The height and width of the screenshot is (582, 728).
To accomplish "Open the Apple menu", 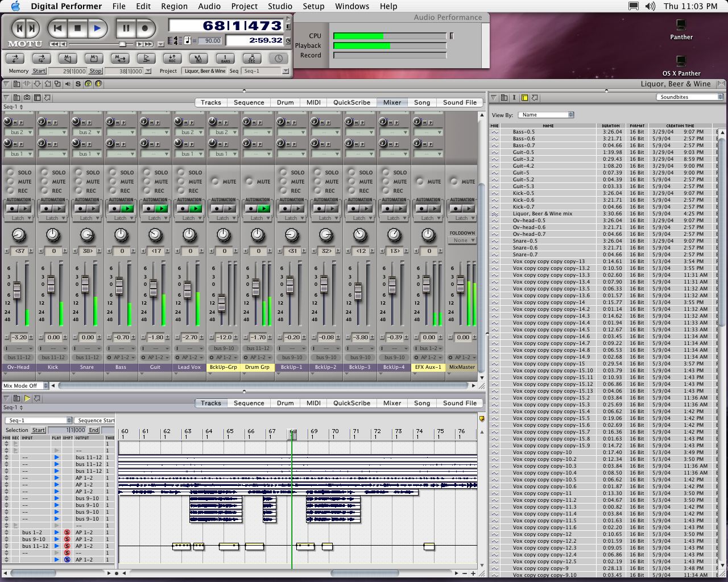I will [15, 6].
